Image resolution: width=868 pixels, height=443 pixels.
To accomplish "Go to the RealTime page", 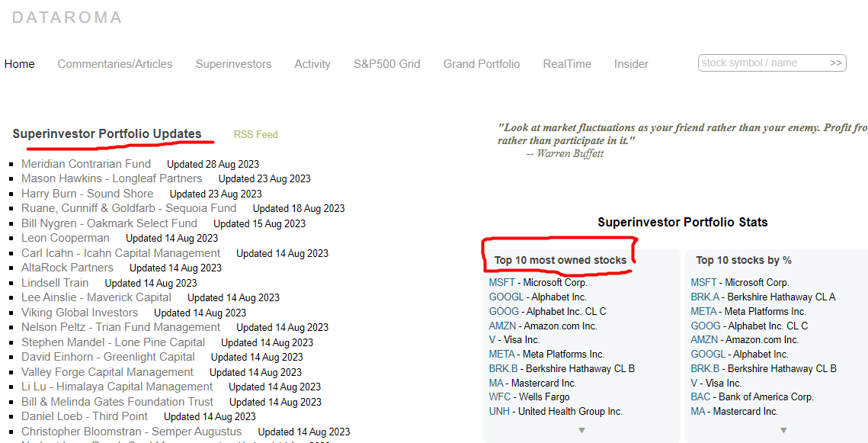I will click(567, 64).
